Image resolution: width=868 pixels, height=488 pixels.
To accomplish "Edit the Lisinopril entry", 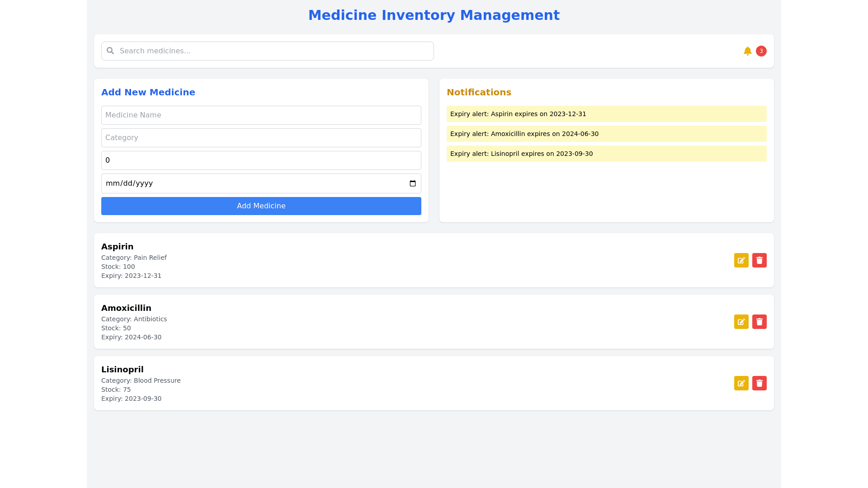I will pos(741,383).
